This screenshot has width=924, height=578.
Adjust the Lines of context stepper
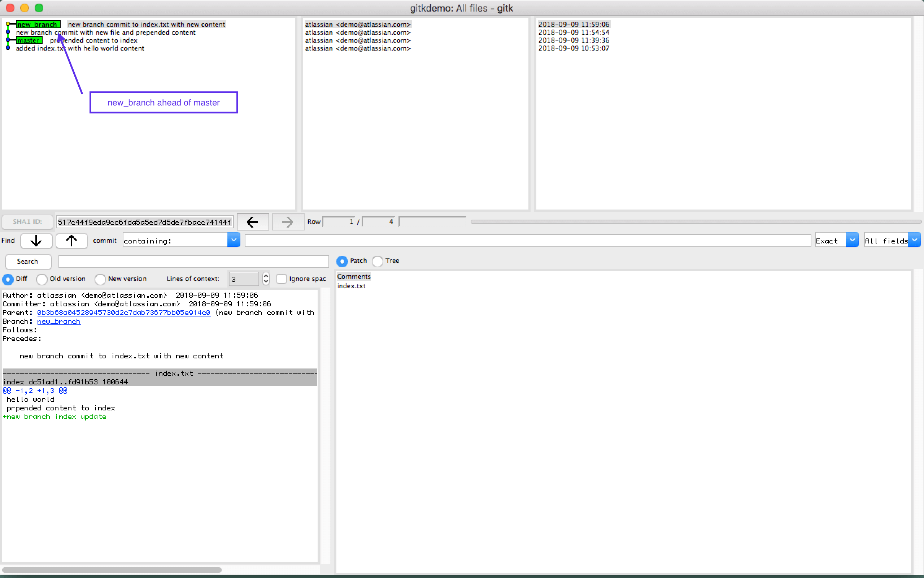pyautogui.click(x=266, y=279)
